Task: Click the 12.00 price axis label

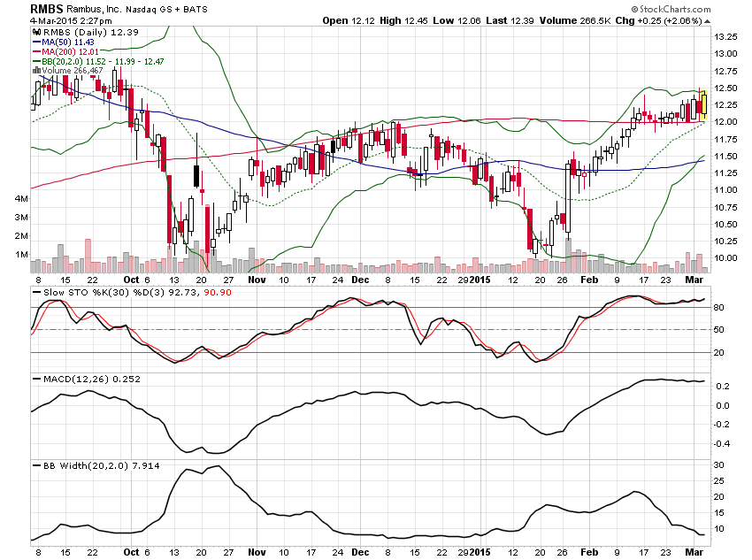Action: [x=725, y=122]
